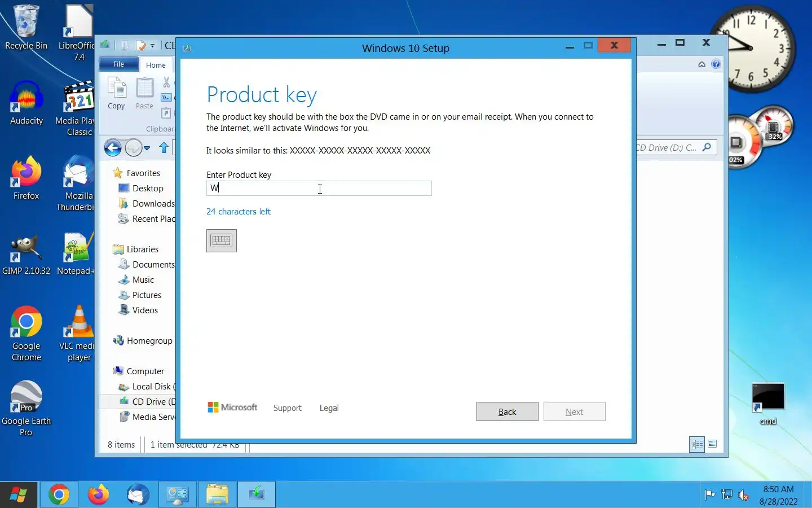Open the Legal link in Setup
The image size is (812, 508).
[329, 408]
